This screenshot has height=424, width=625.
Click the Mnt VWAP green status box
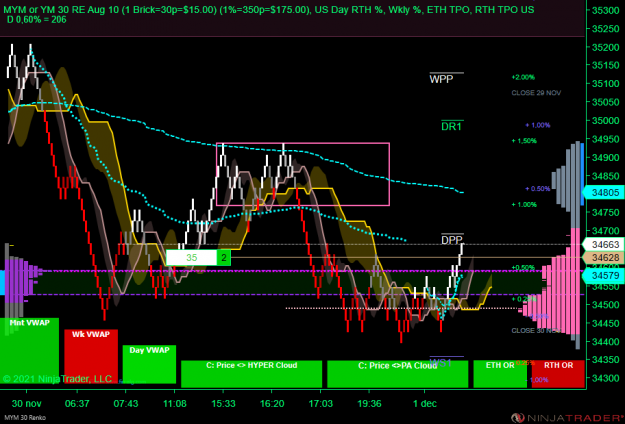pyautogui.click(x=29, y=351)
